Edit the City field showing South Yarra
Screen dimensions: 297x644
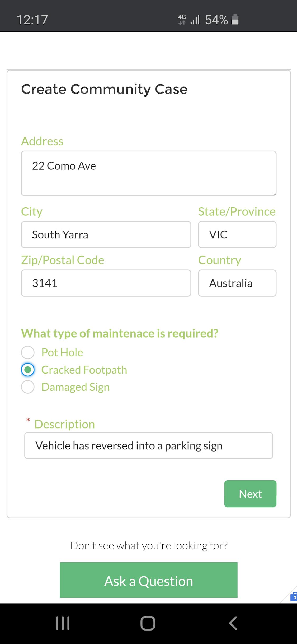[106, 234]
